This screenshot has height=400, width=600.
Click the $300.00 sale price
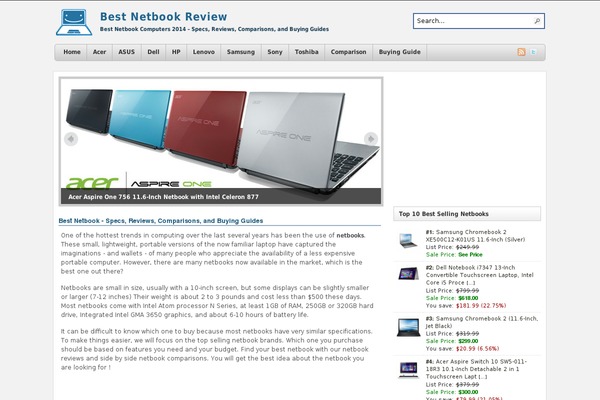click(x=468, y=392)
